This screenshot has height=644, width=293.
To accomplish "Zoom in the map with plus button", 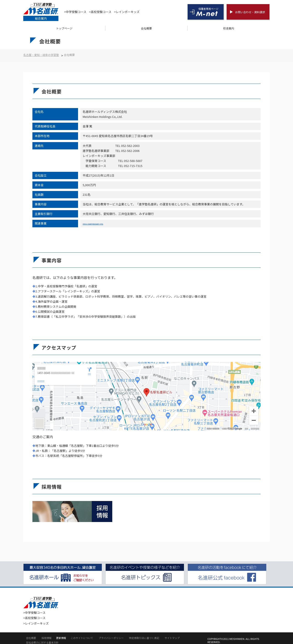I will pos(254,411).
